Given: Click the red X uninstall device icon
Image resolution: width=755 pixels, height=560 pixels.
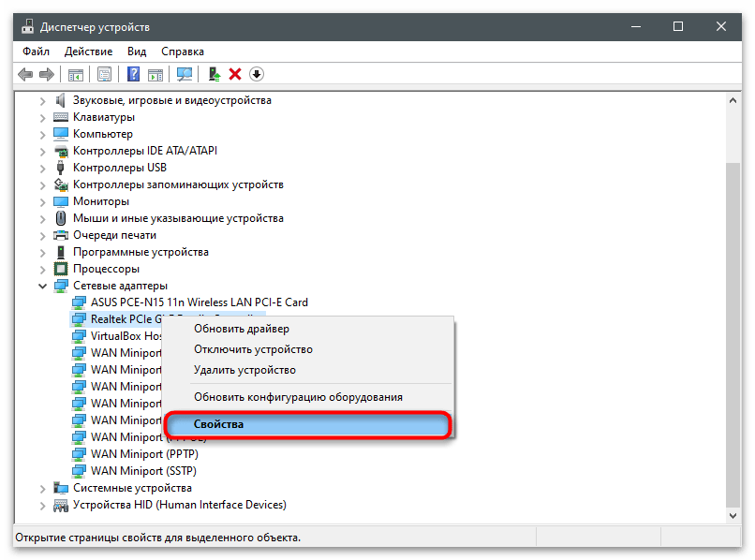Looking at the screenshot, I should click(235, 74).
